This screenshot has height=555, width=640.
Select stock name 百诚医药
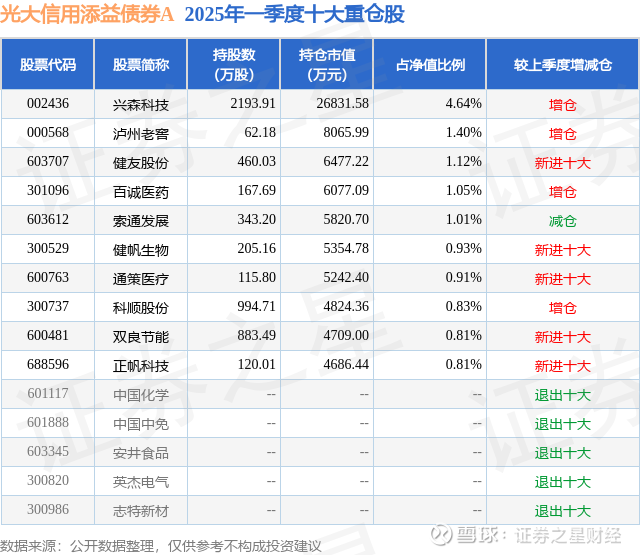pyautogui.click(x=141, y=192)
